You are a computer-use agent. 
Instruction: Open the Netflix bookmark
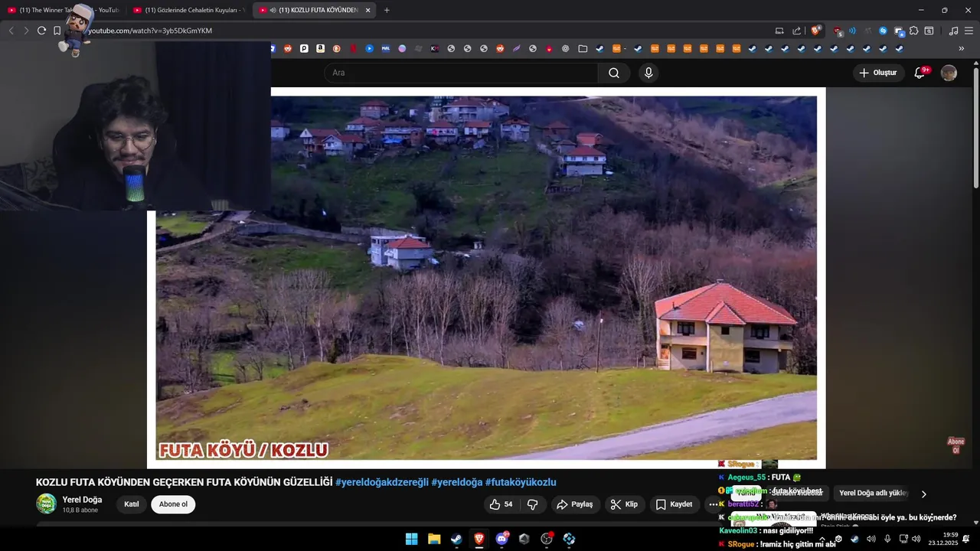pyautogui.click(x=353, y=48)
